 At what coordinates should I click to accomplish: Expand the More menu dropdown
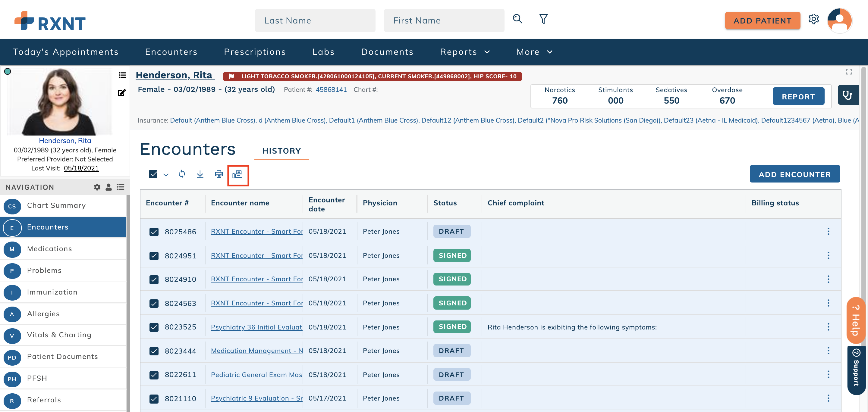(x=534, y=52)
